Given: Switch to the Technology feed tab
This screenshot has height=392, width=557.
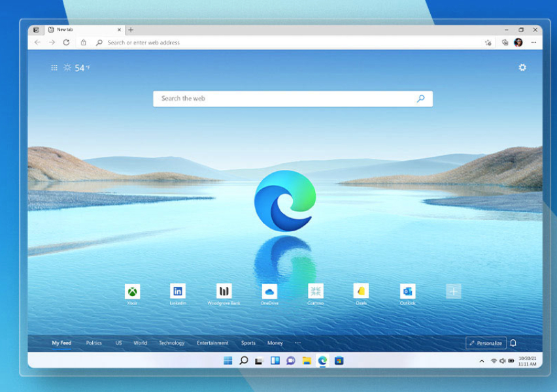Looking at the screenshot, I should click(x=173, y=342).
